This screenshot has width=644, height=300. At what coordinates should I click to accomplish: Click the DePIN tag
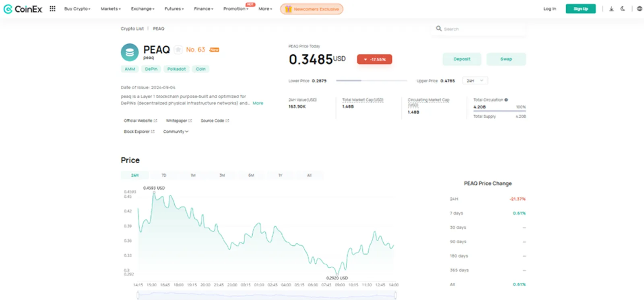click(151, 69)
